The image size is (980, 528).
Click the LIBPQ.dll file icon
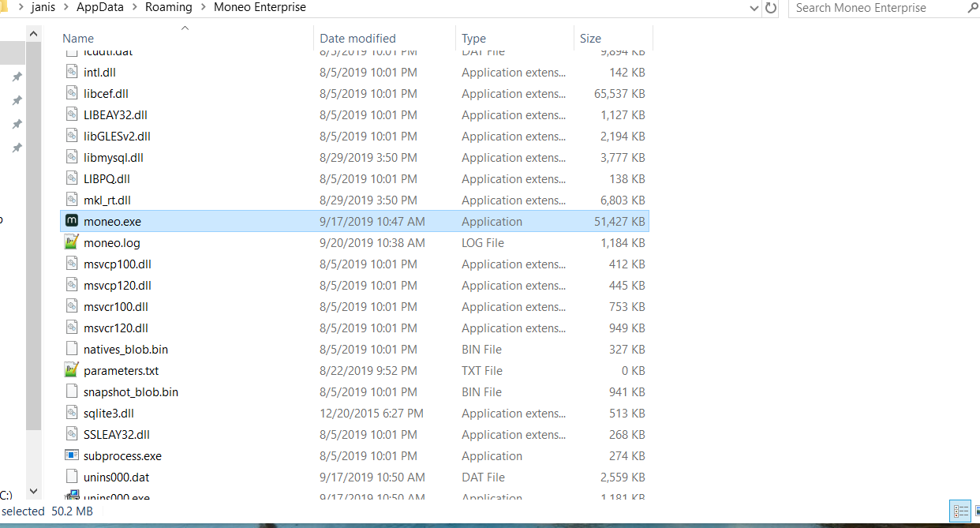[72, 179]
